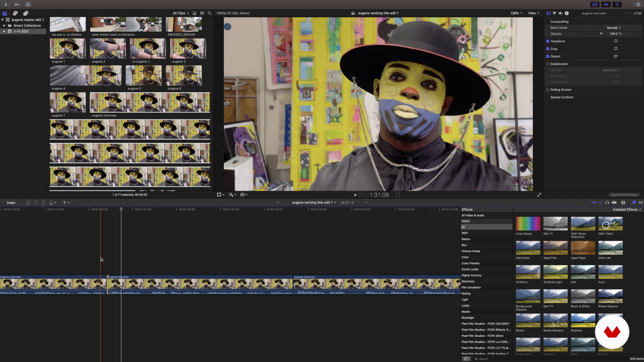This screenshot has width=644, height=362.
Task: Click the Import Media arrow icon
Action: click(6, 4)
